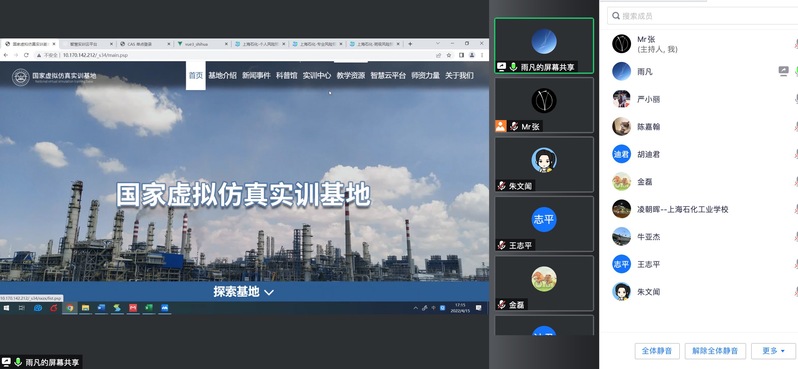
Task: Click the screen-share icon next to 雨凡
Action: (x=784, y=71)
